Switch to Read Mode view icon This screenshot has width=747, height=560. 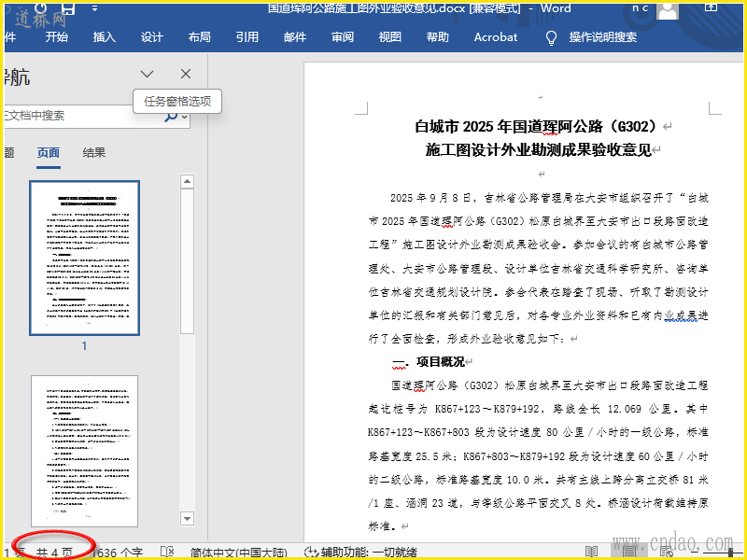[x=592, y=553]
